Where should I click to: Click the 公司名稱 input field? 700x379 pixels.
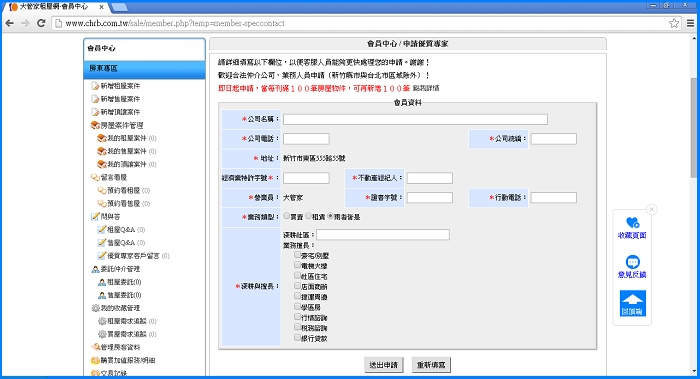(415, 119)
